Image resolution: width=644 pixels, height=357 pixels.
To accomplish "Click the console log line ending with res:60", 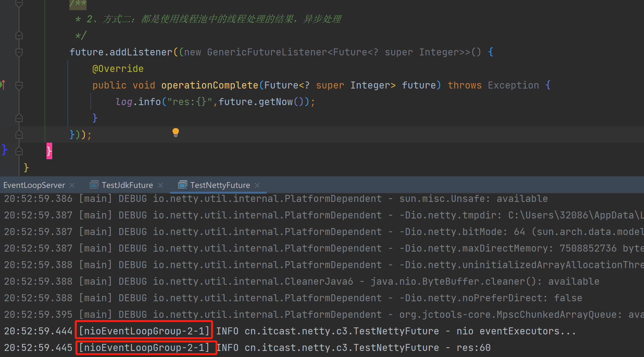I will pyautogui.click(x=350, y=348).
